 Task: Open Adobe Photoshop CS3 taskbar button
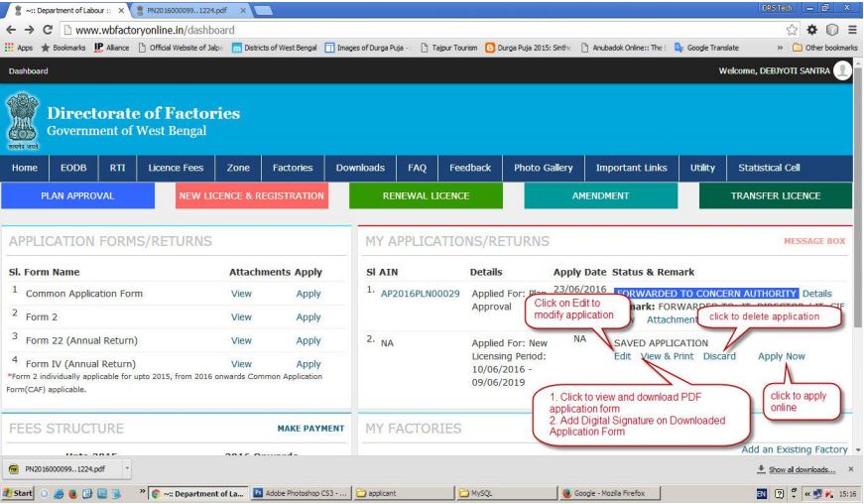301,493
